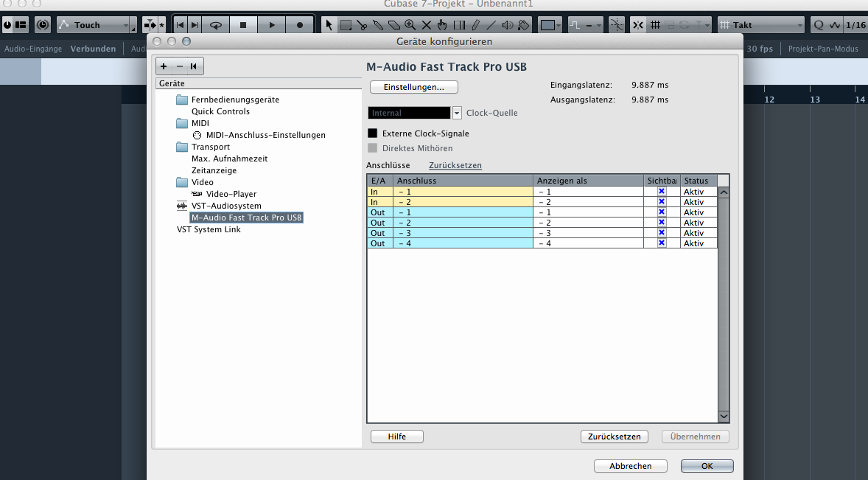Viewport: 868px width, 480px height.
Task: Toggle Constrain Delay Compensation clock icon
Action: (x=43, y=25)
